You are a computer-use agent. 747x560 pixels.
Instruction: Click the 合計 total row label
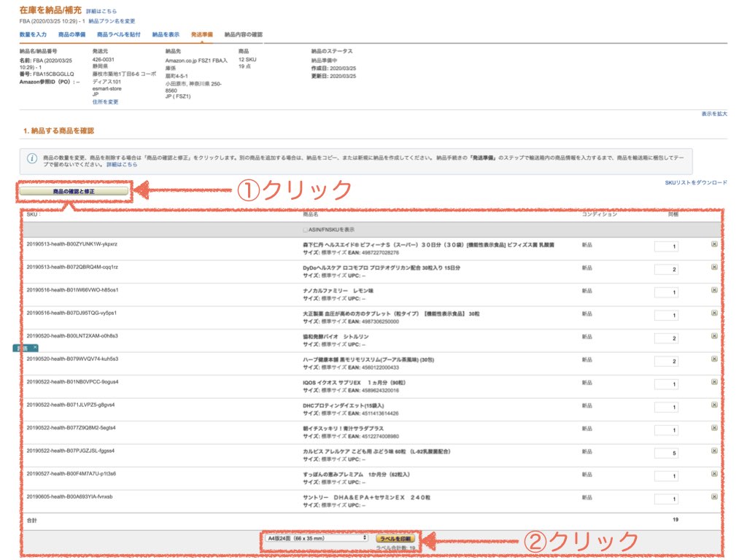(32, 521)
